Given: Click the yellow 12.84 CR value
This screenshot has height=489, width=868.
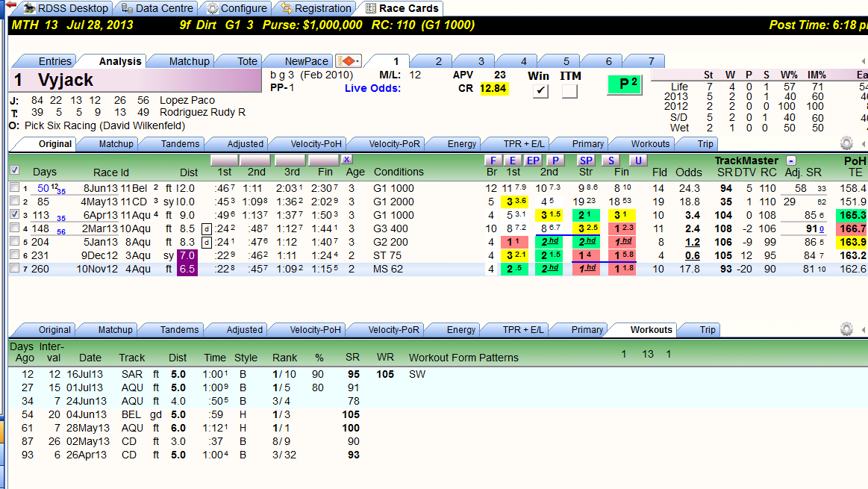Looking at the screenshot, I should click(x=493, y=89).
